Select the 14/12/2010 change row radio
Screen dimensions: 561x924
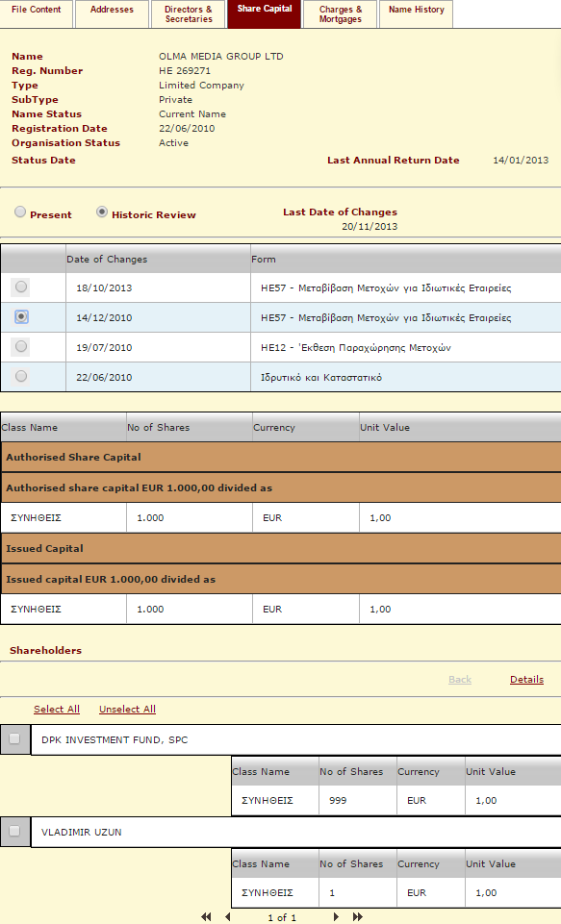click(21, 316)
